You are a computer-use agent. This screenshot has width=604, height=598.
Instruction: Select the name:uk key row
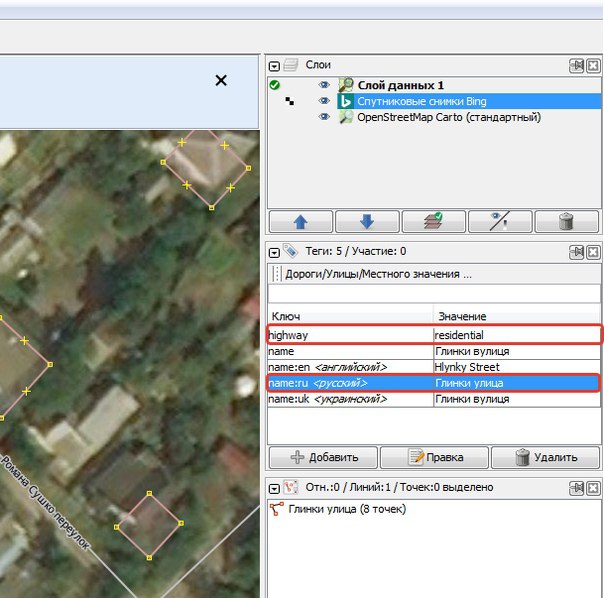(351, 399)
